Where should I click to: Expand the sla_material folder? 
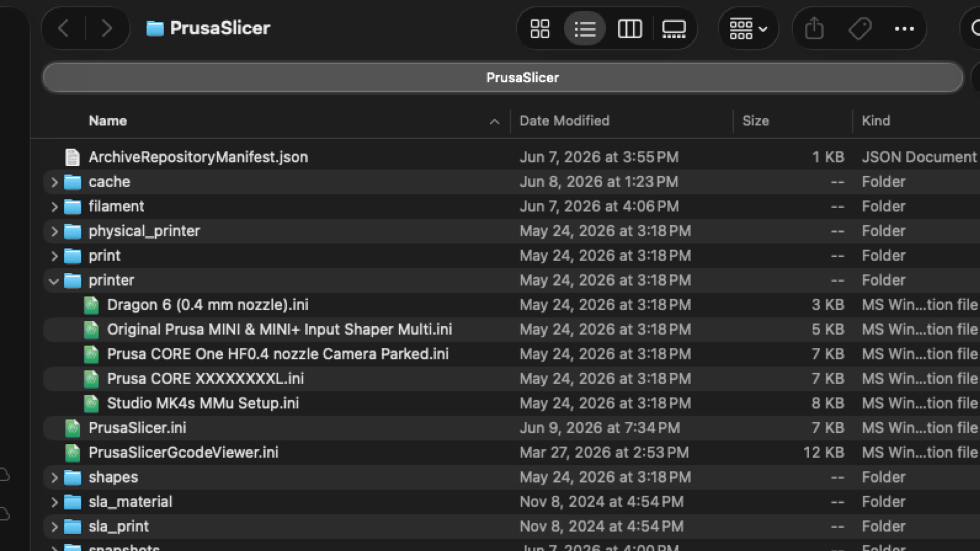54,502
